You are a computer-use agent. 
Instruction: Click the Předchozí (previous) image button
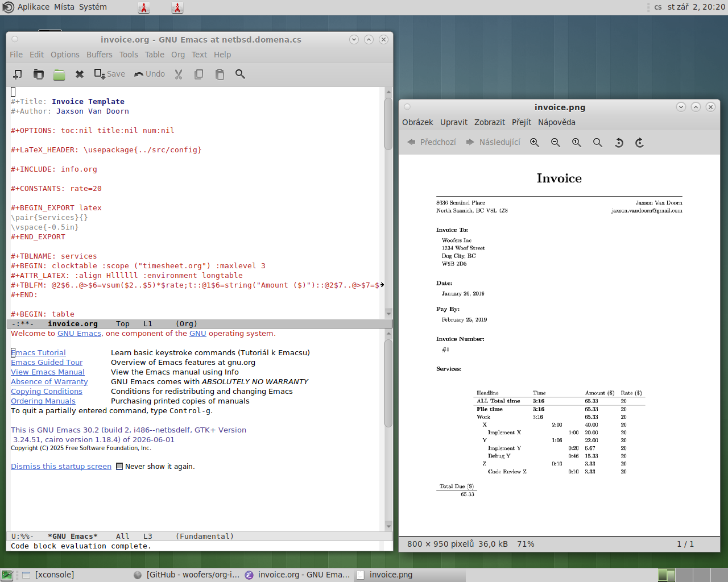(x=432, y=142)
